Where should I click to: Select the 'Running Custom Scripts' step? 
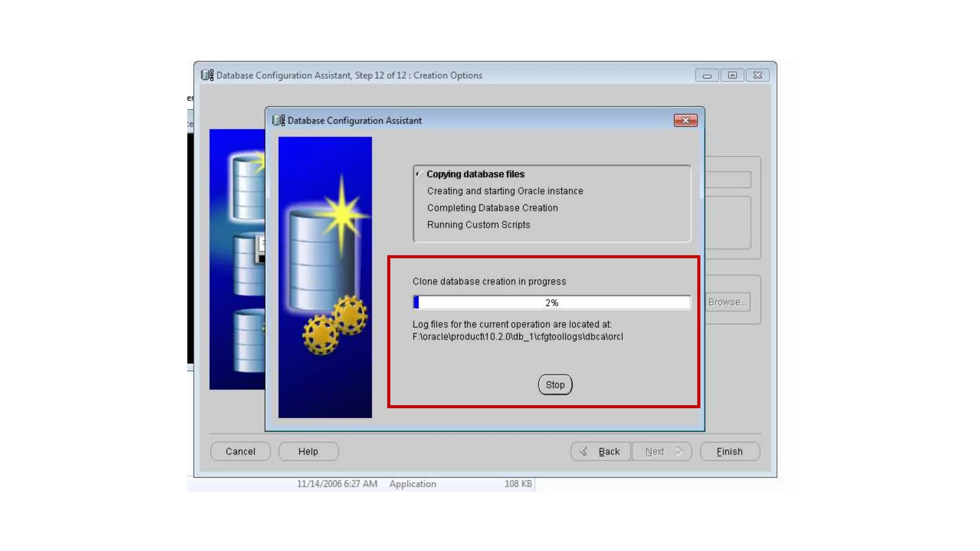(479, 224)
